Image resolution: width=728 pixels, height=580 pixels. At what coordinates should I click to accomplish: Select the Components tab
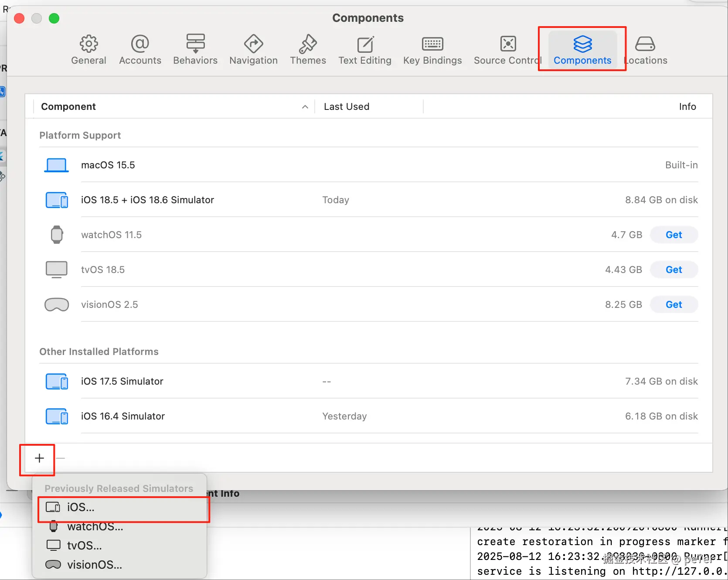click(x=582, y=50)
